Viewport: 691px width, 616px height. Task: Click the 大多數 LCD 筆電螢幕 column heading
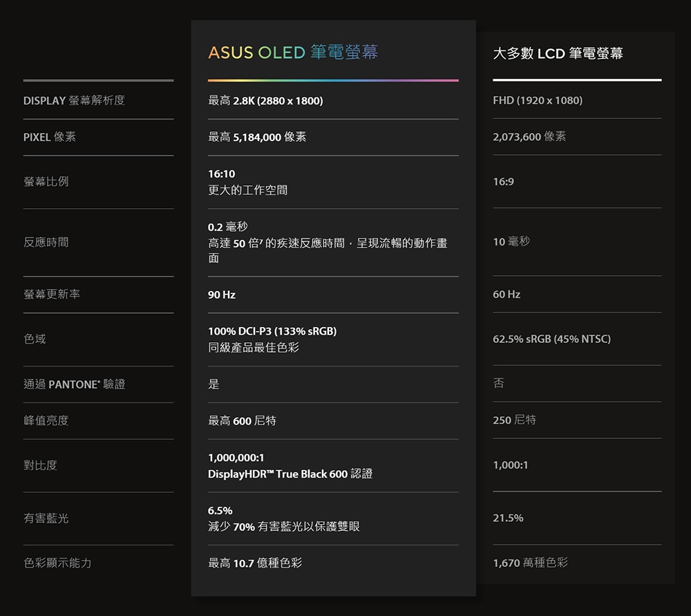pyautogui.click(x=558, y=54)
